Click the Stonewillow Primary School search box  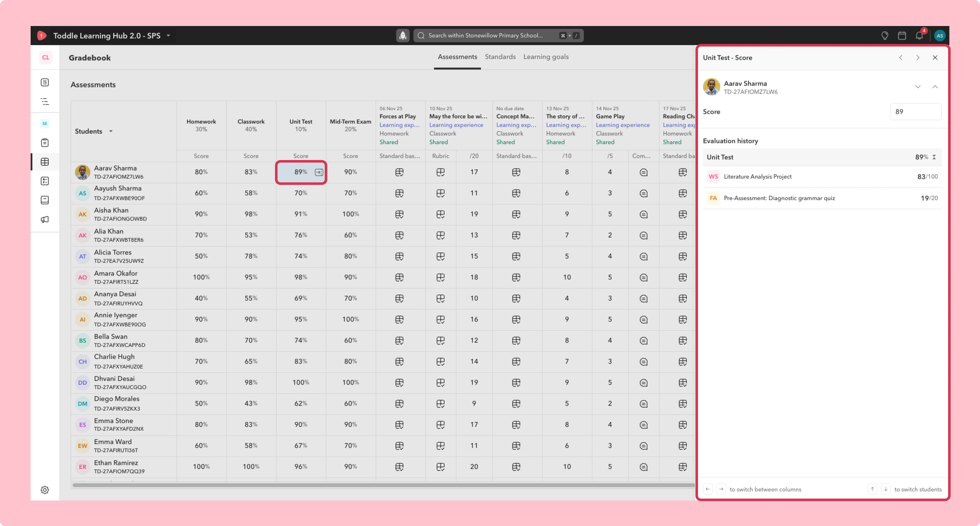498,36
